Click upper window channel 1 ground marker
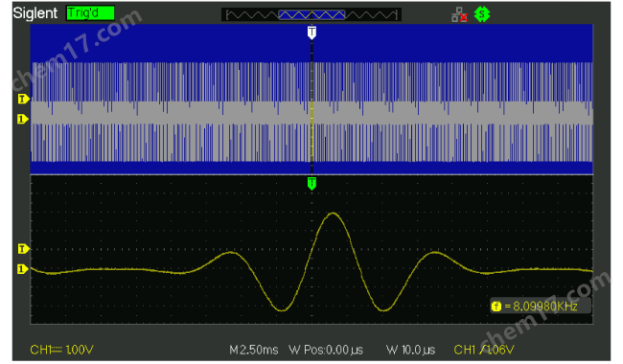This screenshot has width=623, height=364. point(23,119)
